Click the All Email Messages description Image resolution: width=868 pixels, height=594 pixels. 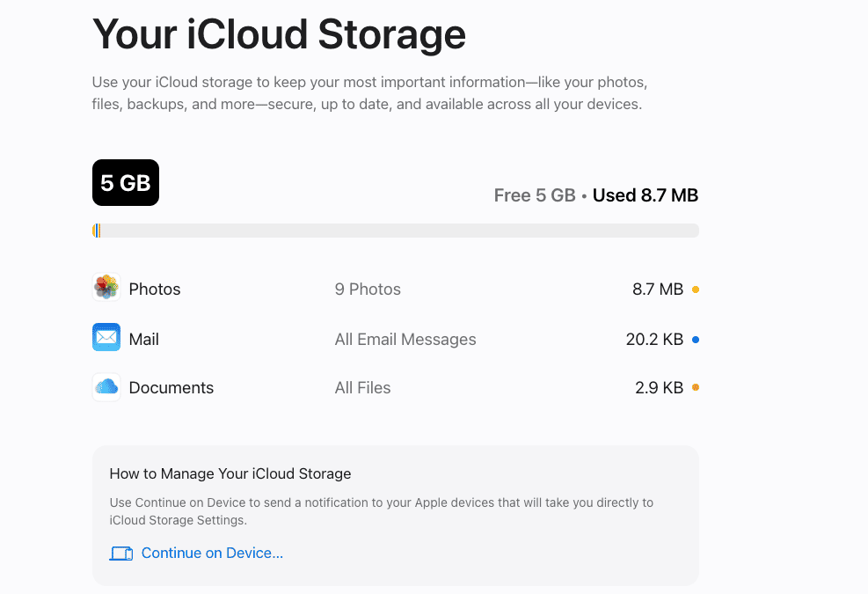point(405,339)
